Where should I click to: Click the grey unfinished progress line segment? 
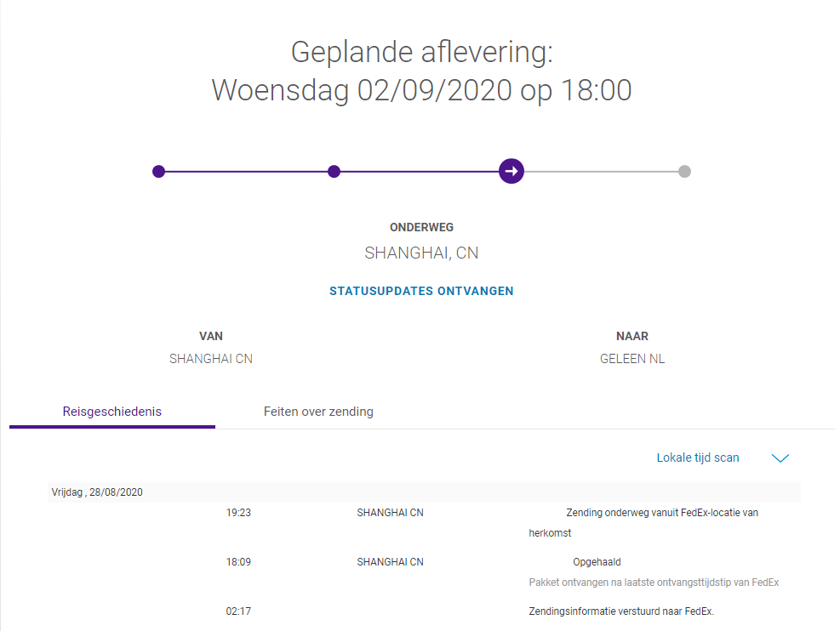tap(600, 172)
